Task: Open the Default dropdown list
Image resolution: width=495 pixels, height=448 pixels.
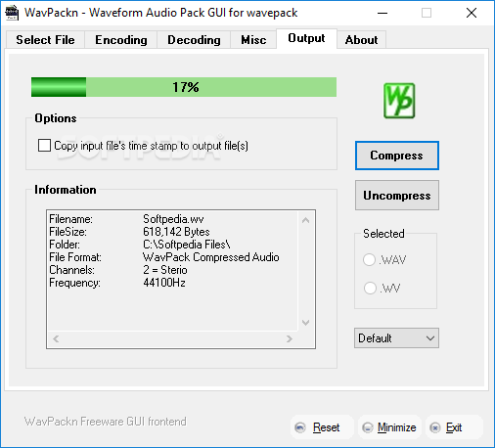Action: (x=396, y=338)
